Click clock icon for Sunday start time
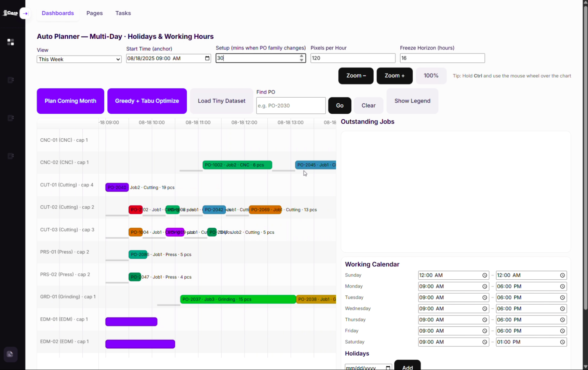This screenshot has height=370, width=588. pyautogui.click(x=484, y=276)
